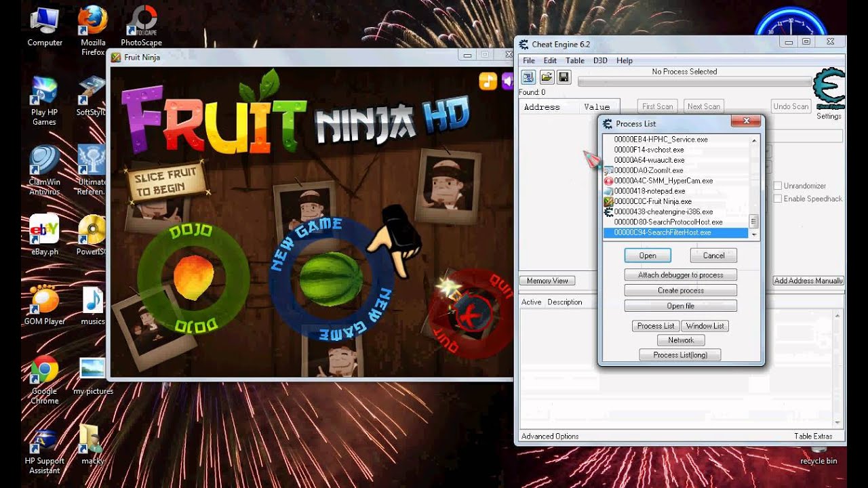Open the File menu in Cheat Engine
This screenshot has height=488, width=868.
[529, 60]
